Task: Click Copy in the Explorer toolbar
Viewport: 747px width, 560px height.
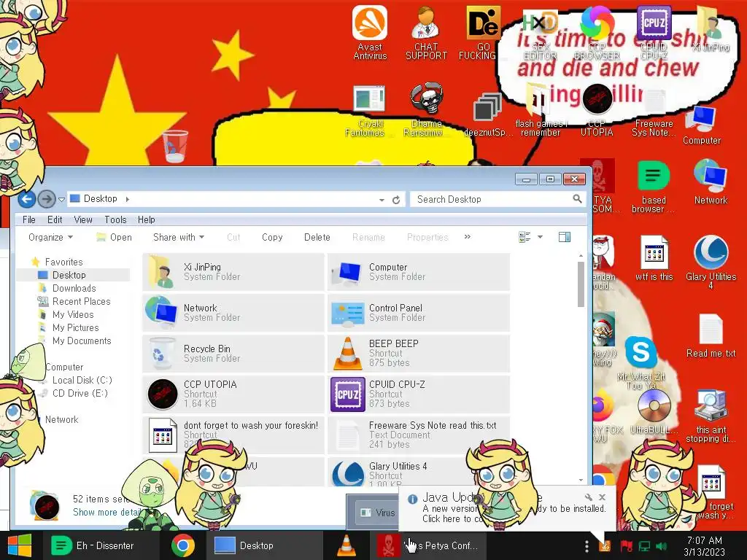Action: 272,237
